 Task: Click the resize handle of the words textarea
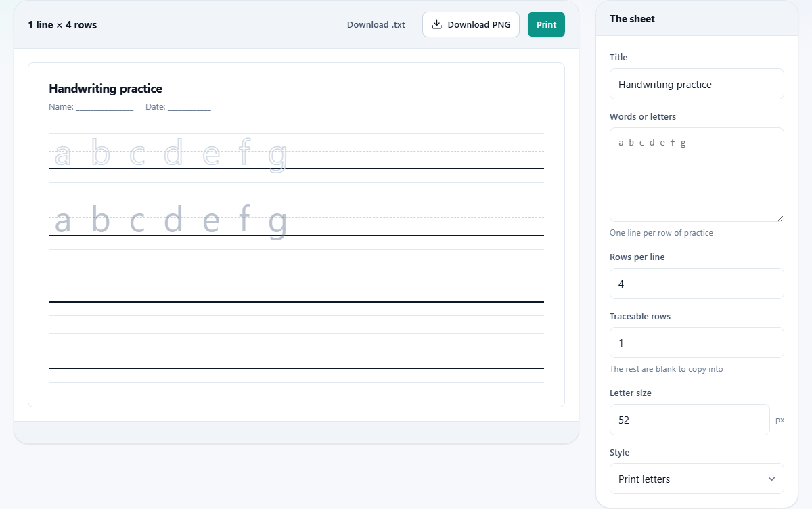tap(780, 217)
